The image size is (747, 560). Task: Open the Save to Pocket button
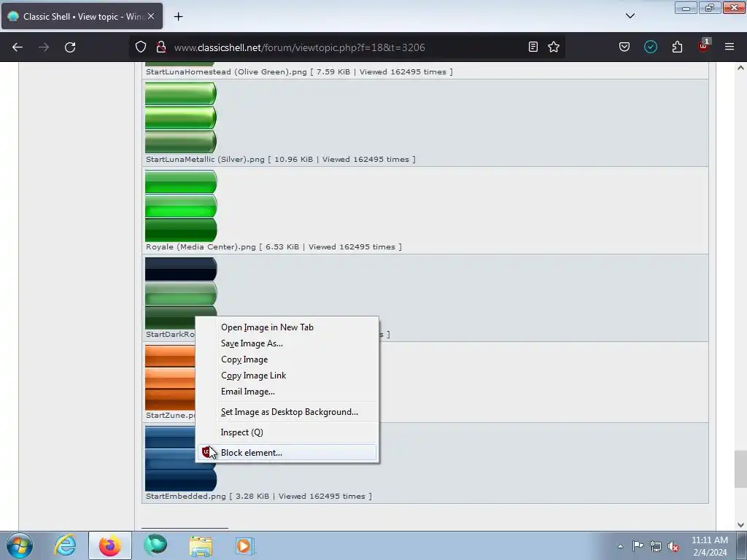pos(624,47)
